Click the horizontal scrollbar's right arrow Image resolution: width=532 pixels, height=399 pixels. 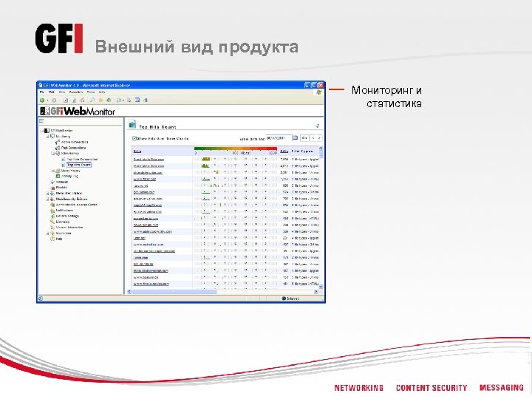(x=316, y=291)
